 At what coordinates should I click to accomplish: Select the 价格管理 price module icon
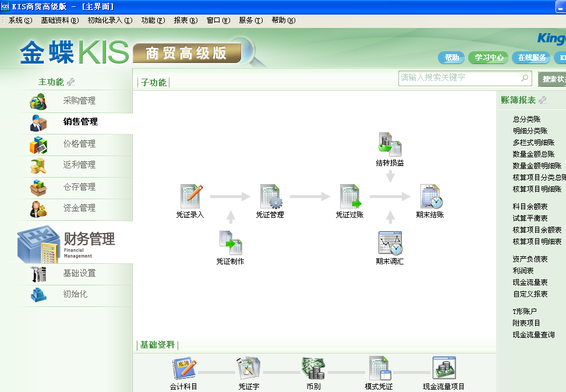tap(38, 145)
